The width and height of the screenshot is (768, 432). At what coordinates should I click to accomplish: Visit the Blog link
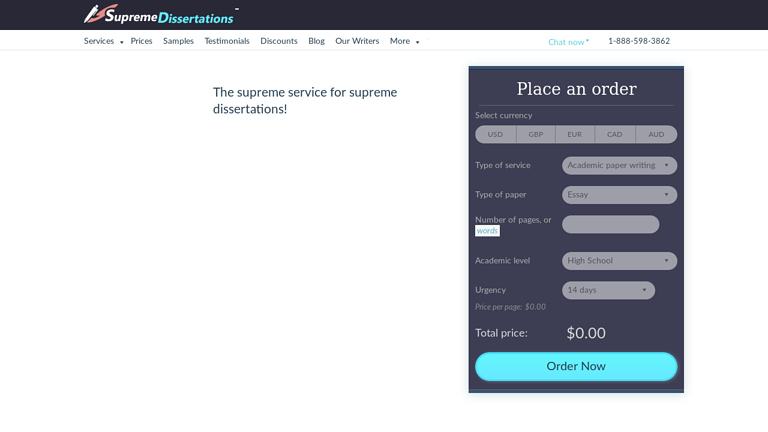click(x=316, y=41)
